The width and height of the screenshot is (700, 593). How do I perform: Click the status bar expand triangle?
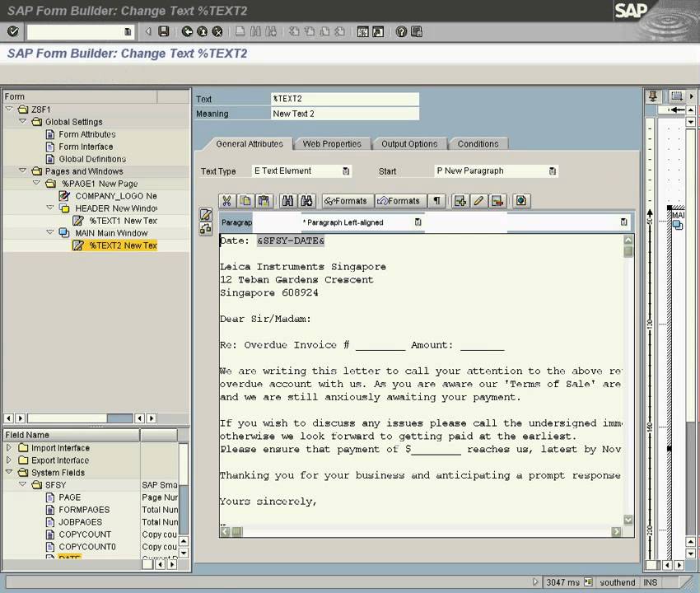pyautogui.click(x=535, y=581)
